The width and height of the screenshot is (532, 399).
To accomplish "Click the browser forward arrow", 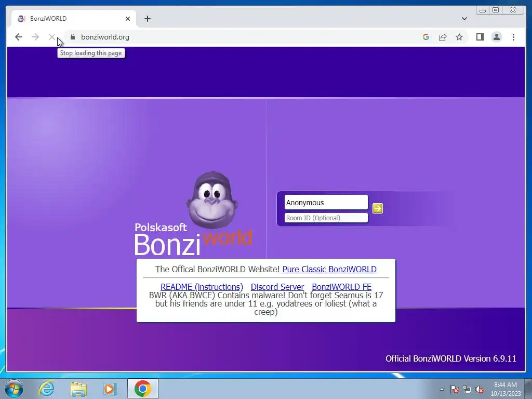I will pyautogui.click(x=35, y=37).
